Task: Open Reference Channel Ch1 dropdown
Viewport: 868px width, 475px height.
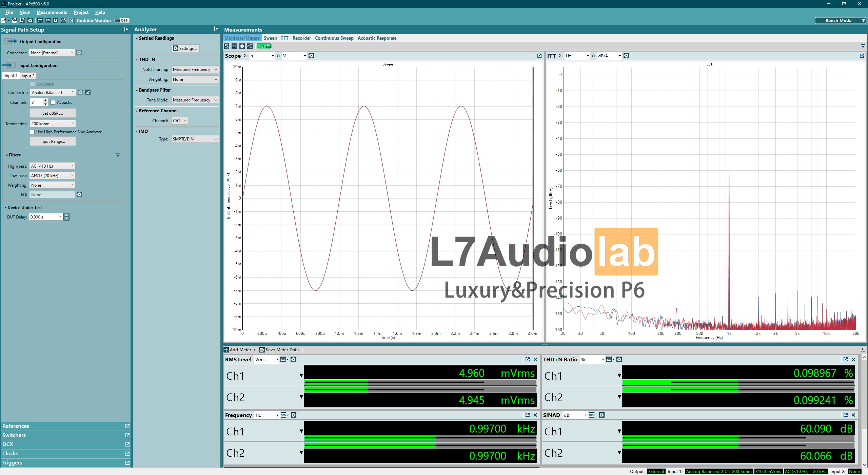Action: [180, 120]
